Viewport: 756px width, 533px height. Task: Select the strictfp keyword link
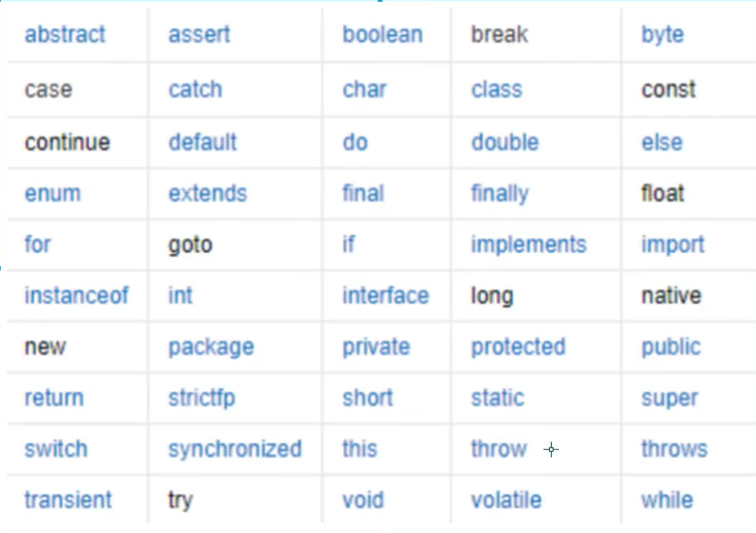coord(202,399)
